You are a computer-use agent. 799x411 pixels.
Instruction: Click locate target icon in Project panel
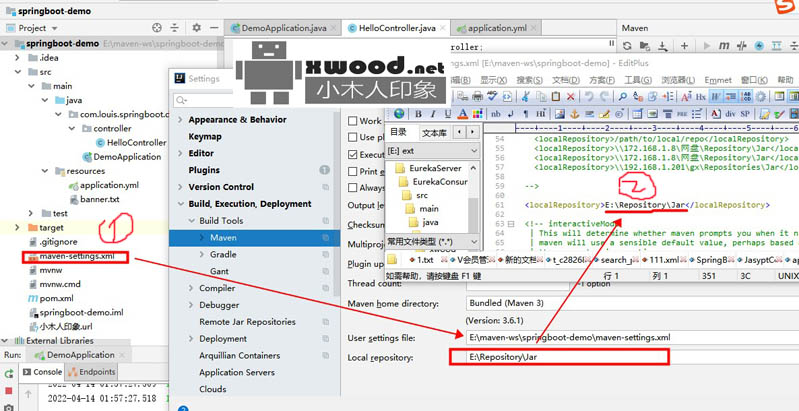click(157, 28)
